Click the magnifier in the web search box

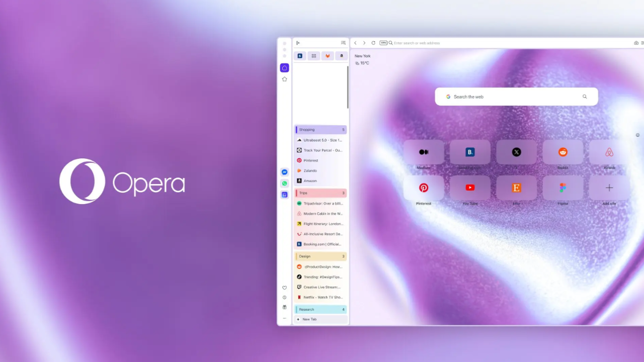(x=585, y=97)
